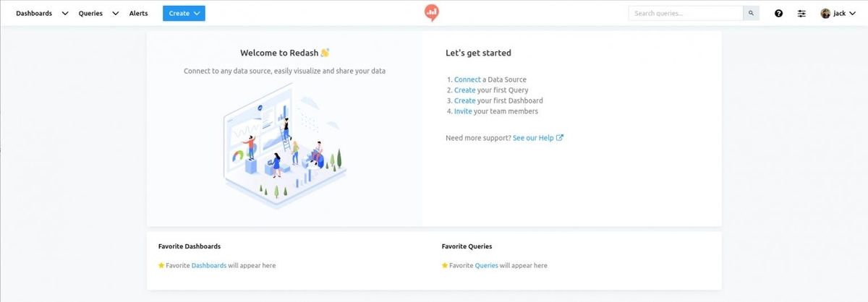Click the Favorite Dashboards star icon
The width and height of the screenshot is (868, 302).
(161, 265)
